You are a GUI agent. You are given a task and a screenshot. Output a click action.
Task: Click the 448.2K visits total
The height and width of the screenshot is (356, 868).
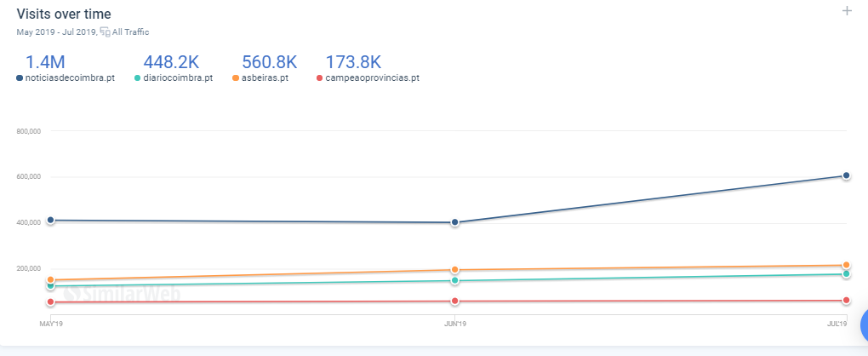(171, 62)
